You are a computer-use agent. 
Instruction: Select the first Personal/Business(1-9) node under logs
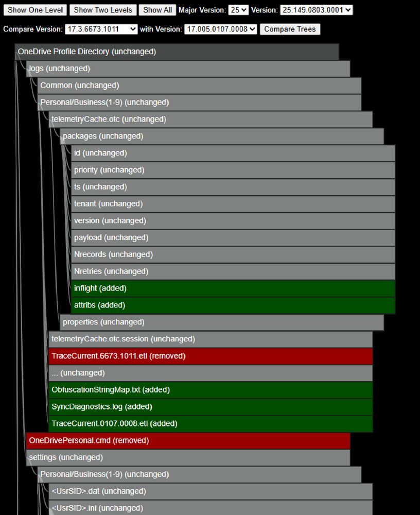tap(199, 102)
